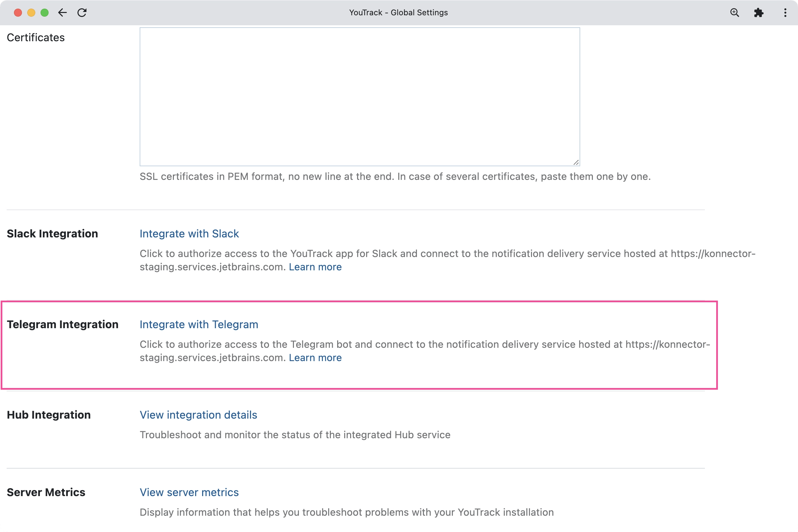This screenshot has height=532, width=798.
Task: Click the Certificates field label
Action: pyautogui.click(x=36, y=38)
